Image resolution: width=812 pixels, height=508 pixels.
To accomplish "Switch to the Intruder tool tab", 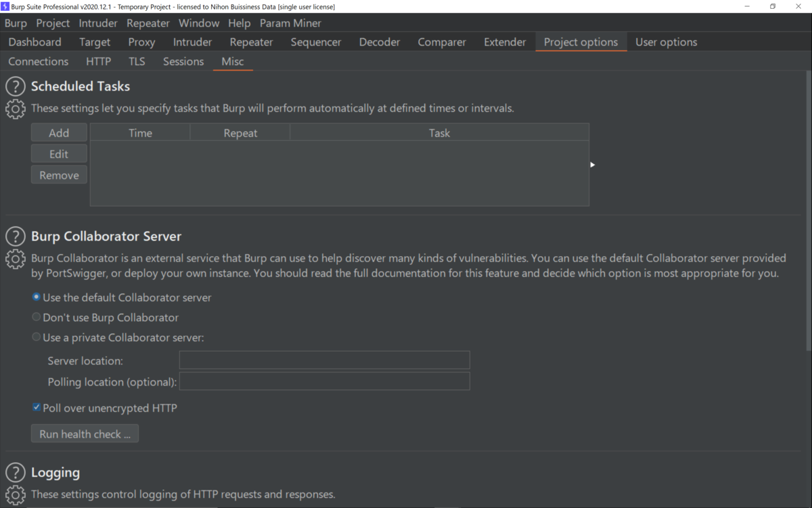I will pyautogui.click(x=192, y=42).
